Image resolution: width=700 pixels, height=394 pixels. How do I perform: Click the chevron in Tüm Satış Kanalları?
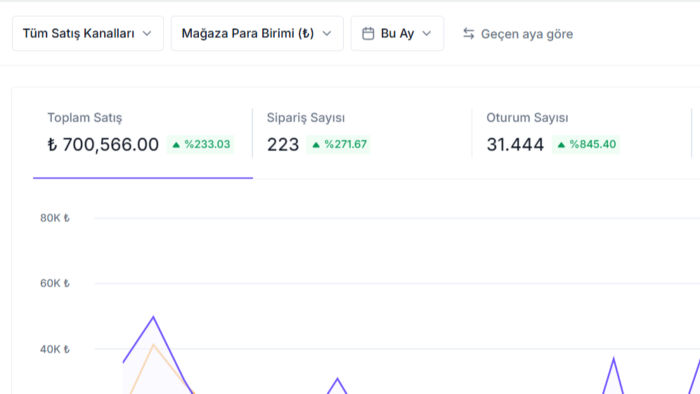[x=147, y=33]
